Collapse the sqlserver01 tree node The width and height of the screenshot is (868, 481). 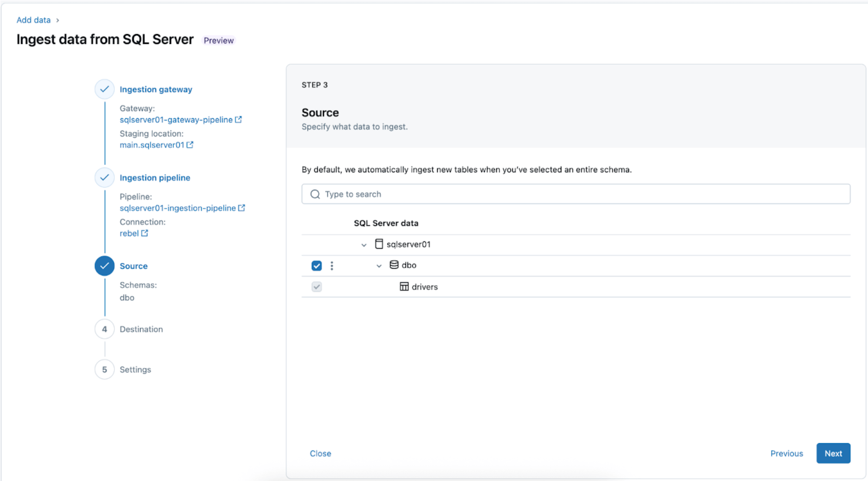click(364, 245)
